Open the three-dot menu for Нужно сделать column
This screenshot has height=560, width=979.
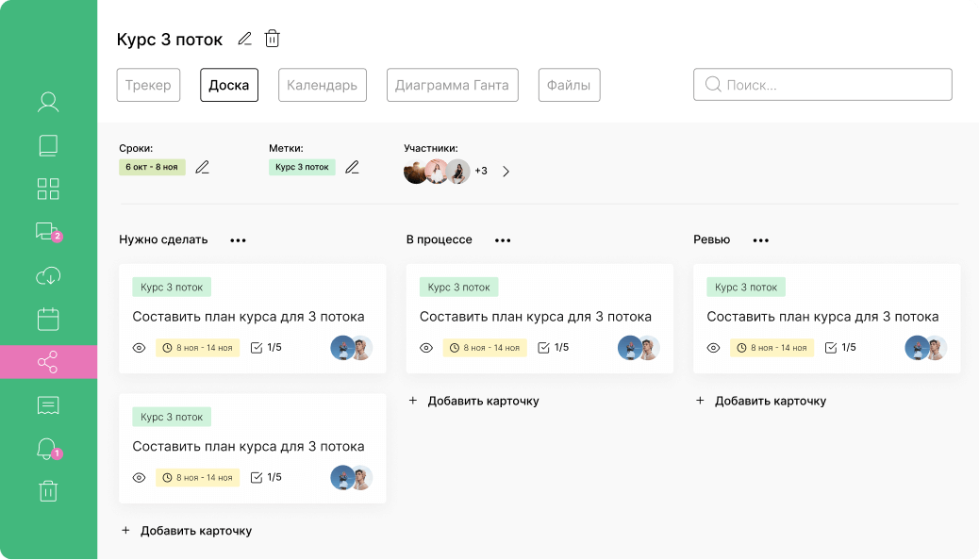[x=238, y=240]
